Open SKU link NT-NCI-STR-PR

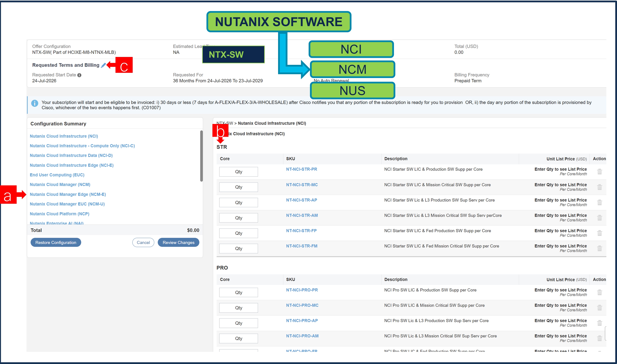301,169
